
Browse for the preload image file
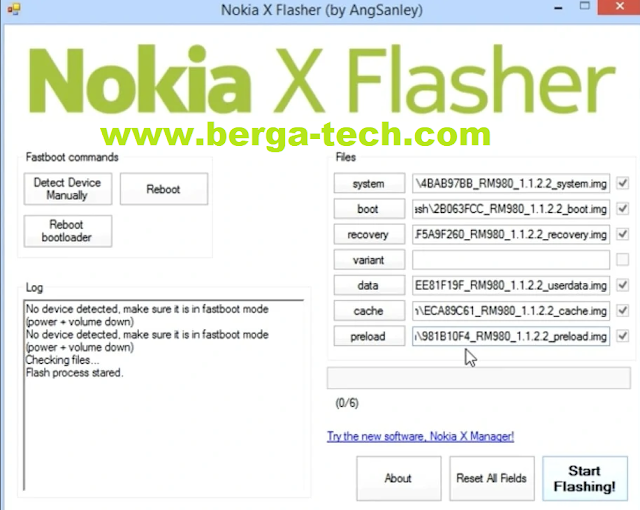click(369, 336)
